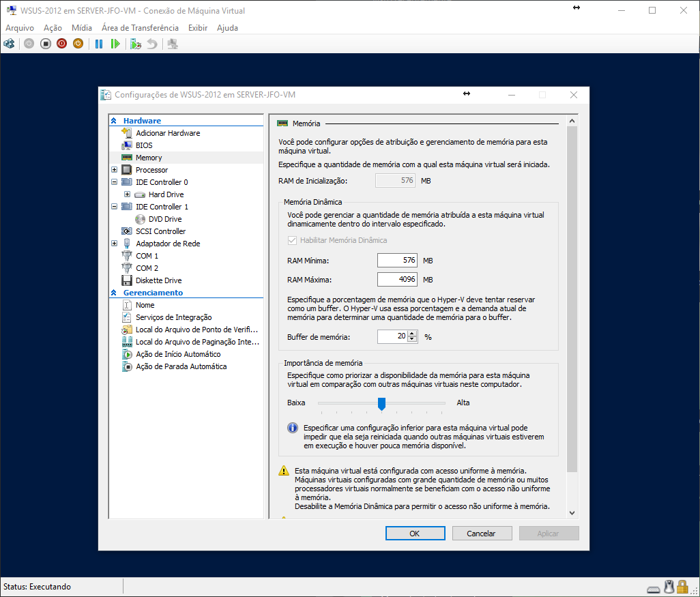Screen dimensions: 700x597
Task: Open the Mídia menu
Action: tap(82, 28)
